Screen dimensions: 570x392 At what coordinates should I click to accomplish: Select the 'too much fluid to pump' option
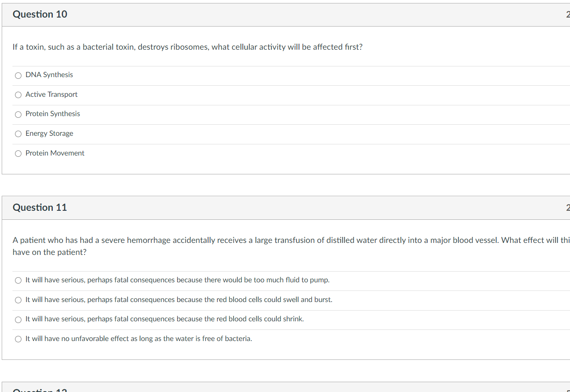(18, 281)
